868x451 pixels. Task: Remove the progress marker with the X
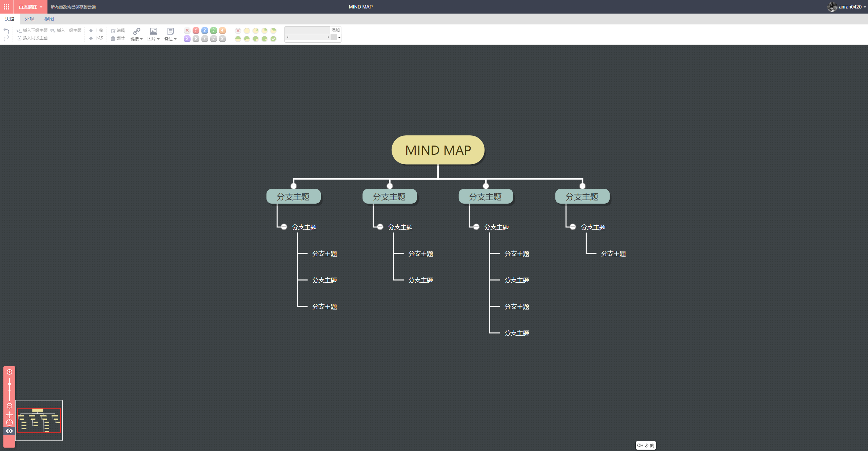pos(238,31)
